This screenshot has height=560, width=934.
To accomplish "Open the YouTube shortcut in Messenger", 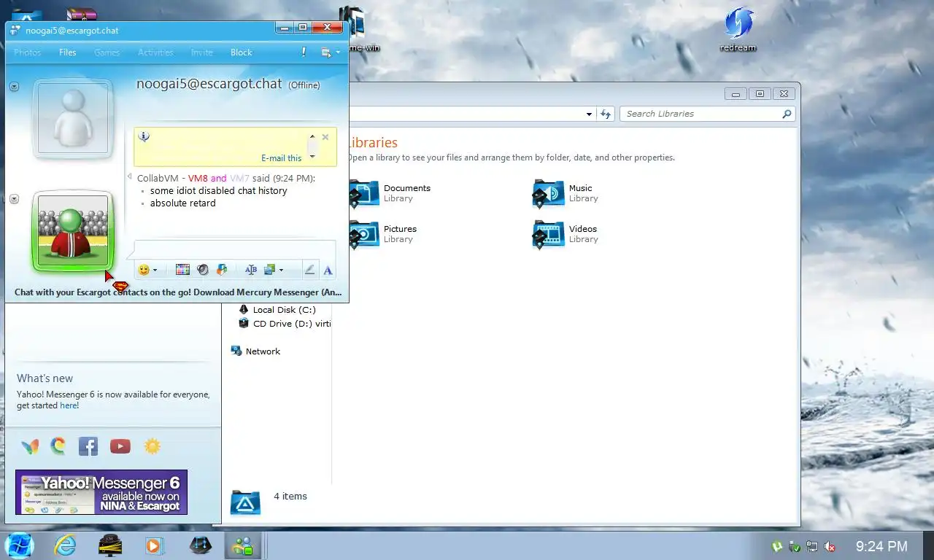I will [x=120, y=446].
